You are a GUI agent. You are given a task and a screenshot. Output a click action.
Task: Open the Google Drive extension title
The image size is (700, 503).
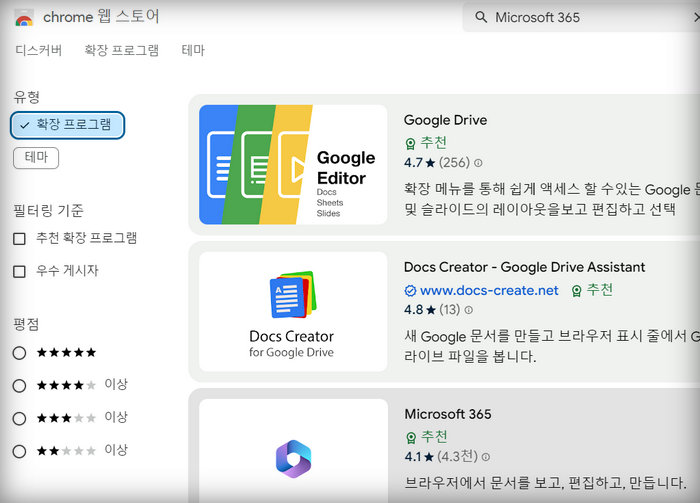point(445,120)
